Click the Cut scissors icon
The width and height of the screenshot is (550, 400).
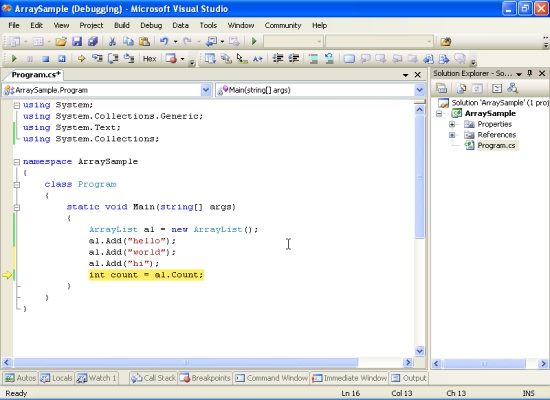click(x=112, y=41)
